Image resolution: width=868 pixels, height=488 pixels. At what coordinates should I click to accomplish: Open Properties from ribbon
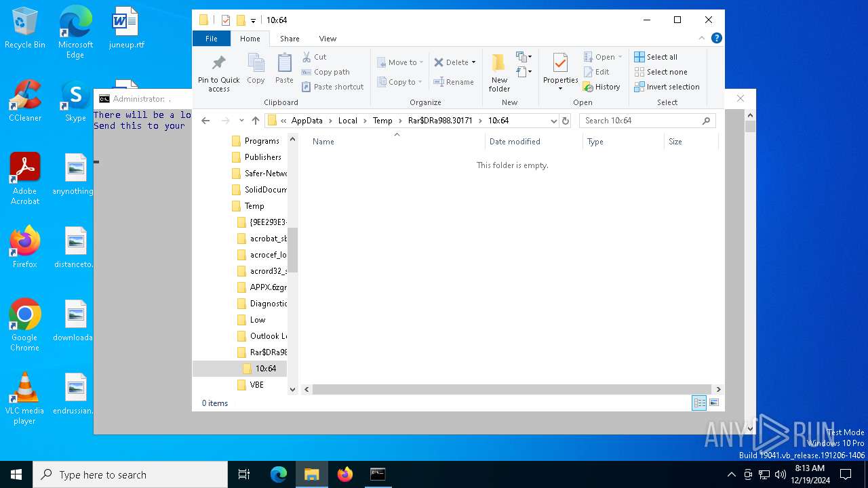(560, 68)
